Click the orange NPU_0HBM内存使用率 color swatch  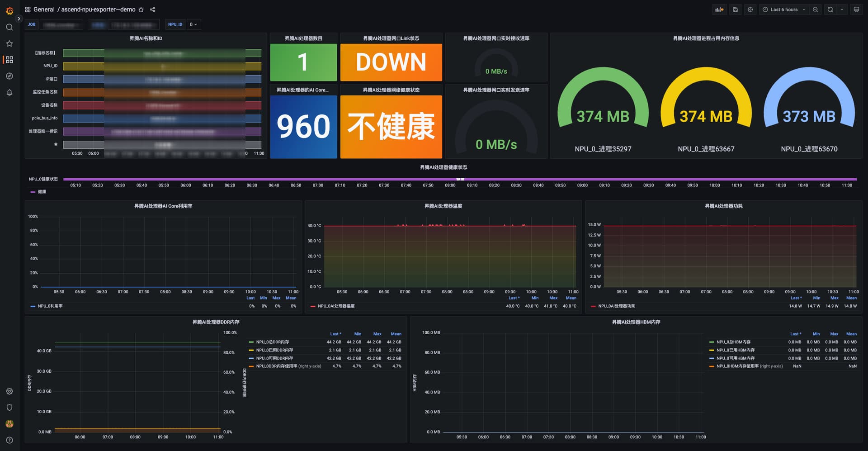pos(712,366)
